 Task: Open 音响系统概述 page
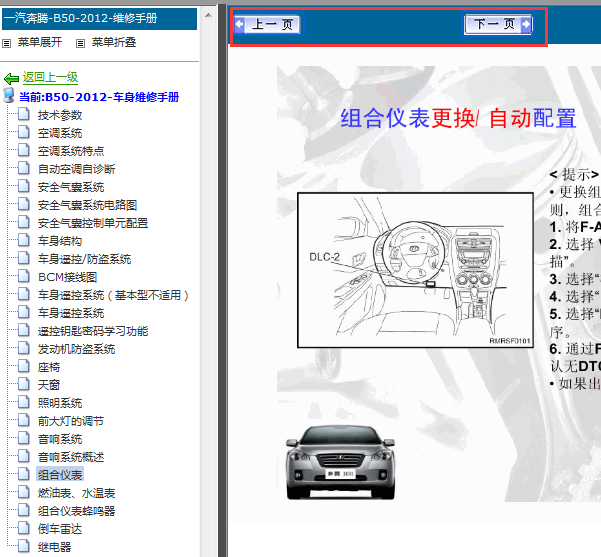[x=71, y=457]
